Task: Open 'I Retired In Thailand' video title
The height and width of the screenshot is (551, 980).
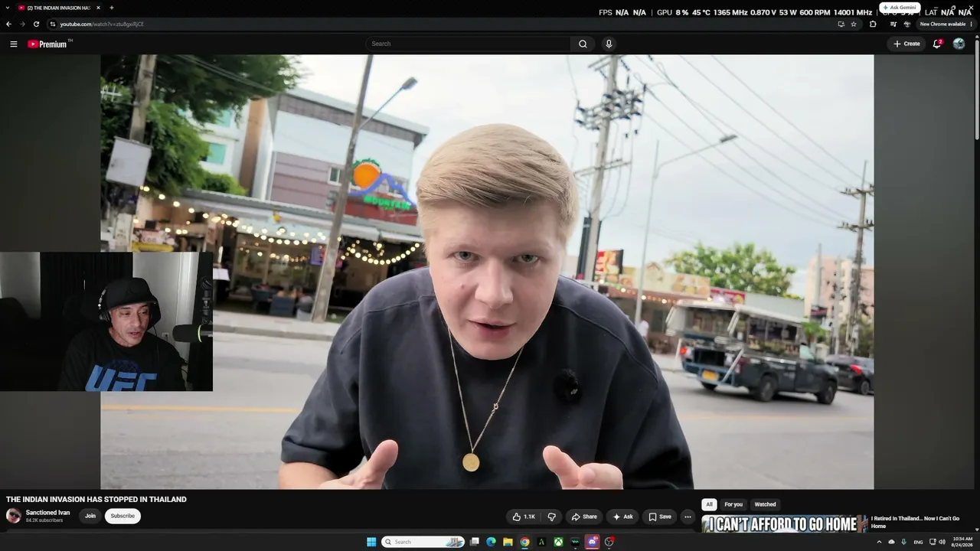Action: 915,522
